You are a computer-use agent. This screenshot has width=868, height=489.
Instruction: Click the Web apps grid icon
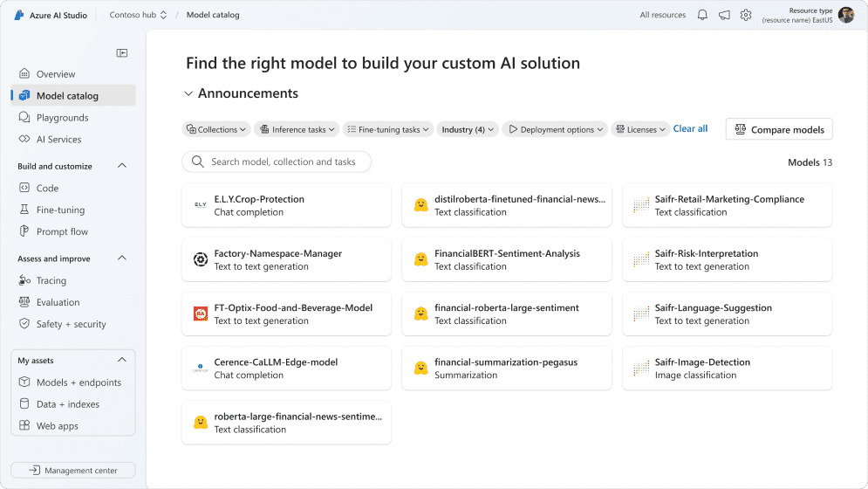24,425
